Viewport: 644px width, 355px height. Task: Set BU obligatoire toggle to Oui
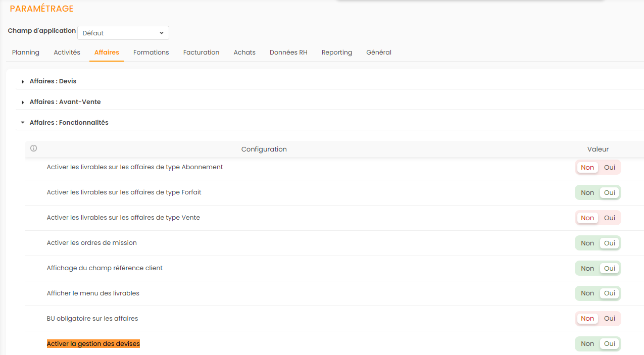pyautogui.click(x=610, y=318)
